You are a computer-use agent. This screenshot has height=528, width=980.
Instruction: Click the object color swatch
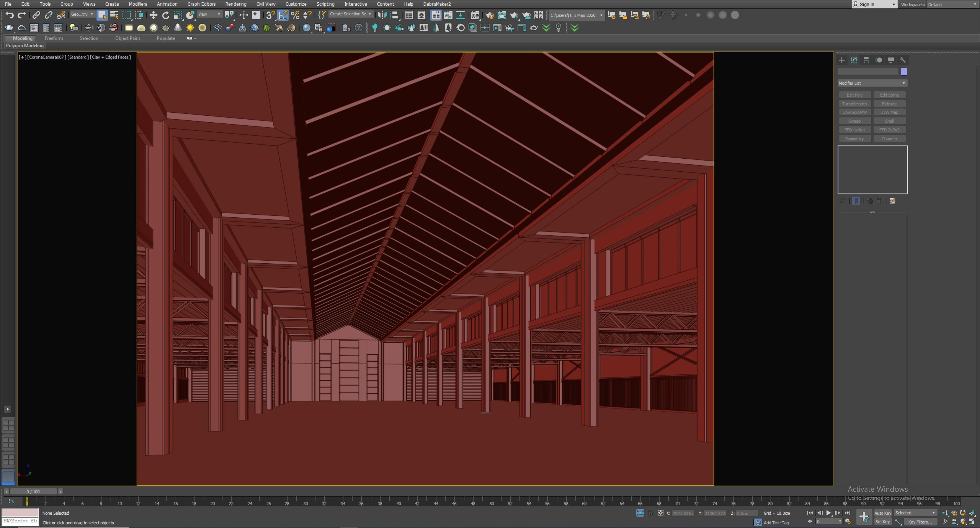click(x=904, y=72)
